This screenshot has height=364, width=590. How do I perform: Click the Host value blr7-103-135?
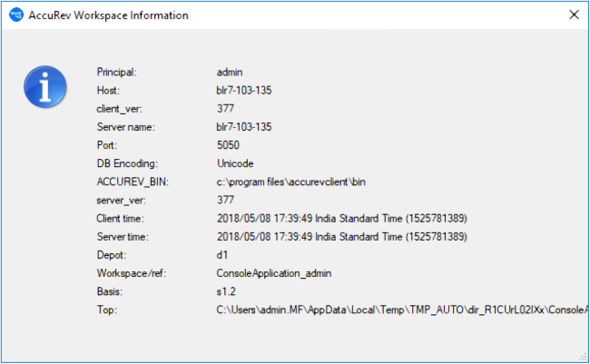[x=243, y=90]
